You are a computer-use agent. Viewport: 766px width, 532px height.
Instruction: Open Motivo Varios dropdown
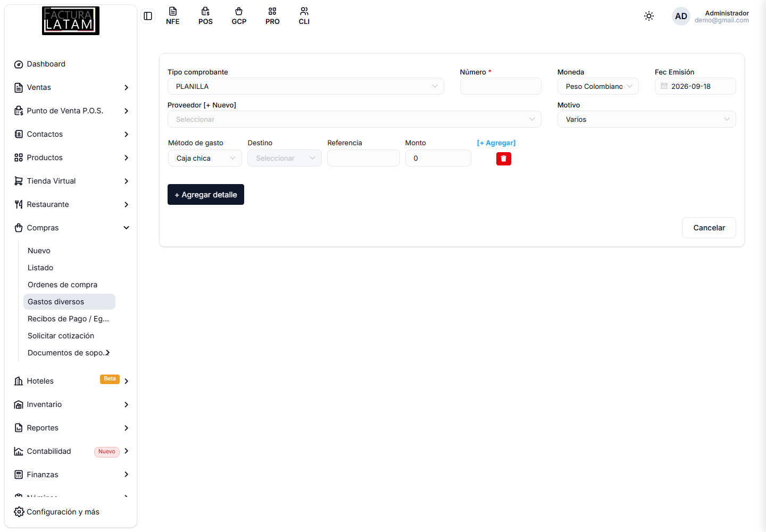(647, 119)
